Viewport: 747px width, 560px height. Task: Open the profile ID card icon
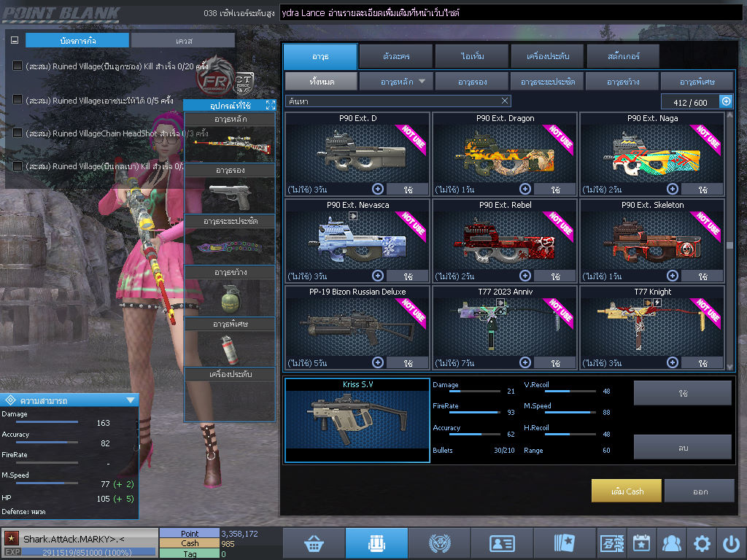[502, 543]
